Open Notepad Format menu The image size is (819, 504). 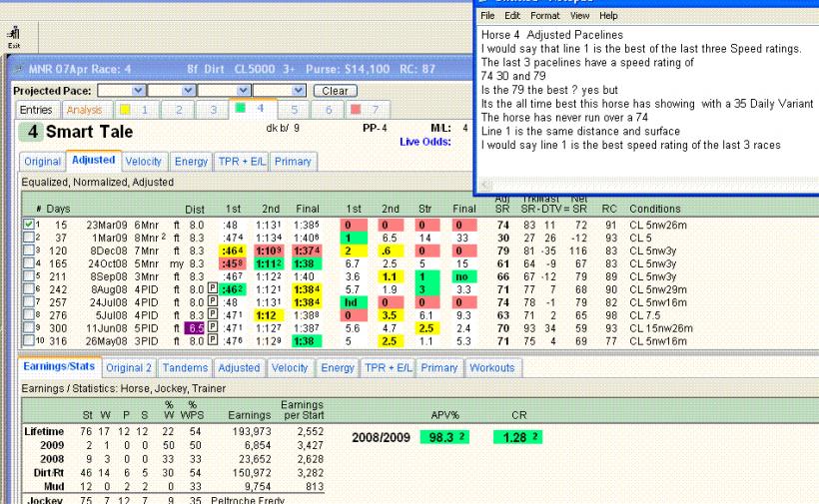(544, 16)
